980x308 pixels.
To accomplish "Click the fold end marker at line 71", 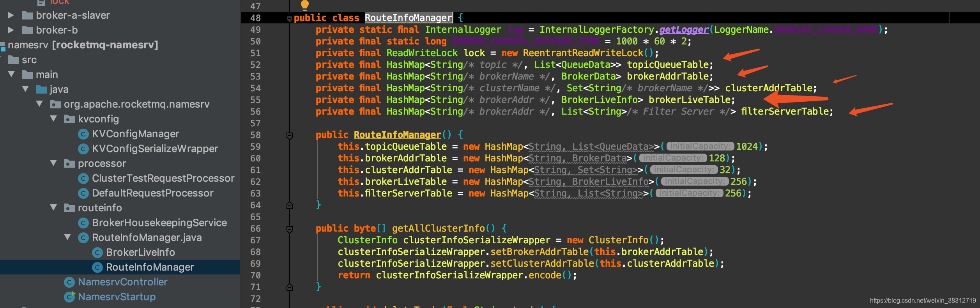I will (289, 287).
